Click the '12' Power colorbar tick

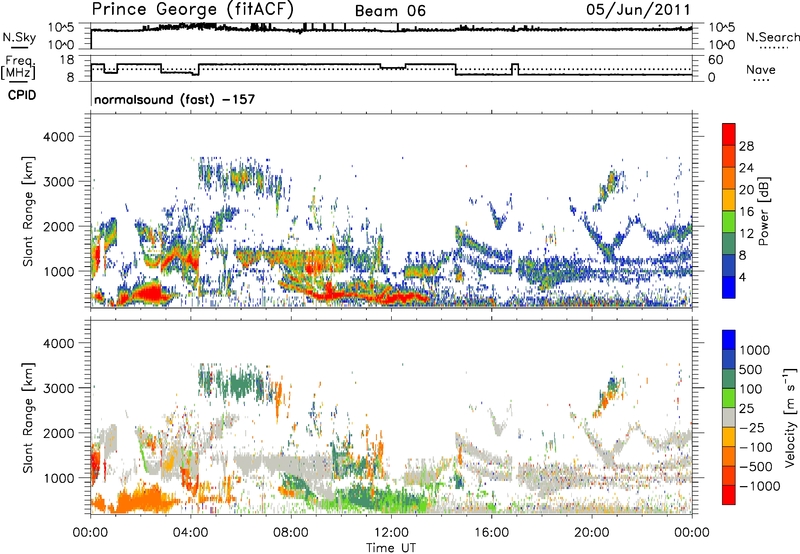coord(746,234)
